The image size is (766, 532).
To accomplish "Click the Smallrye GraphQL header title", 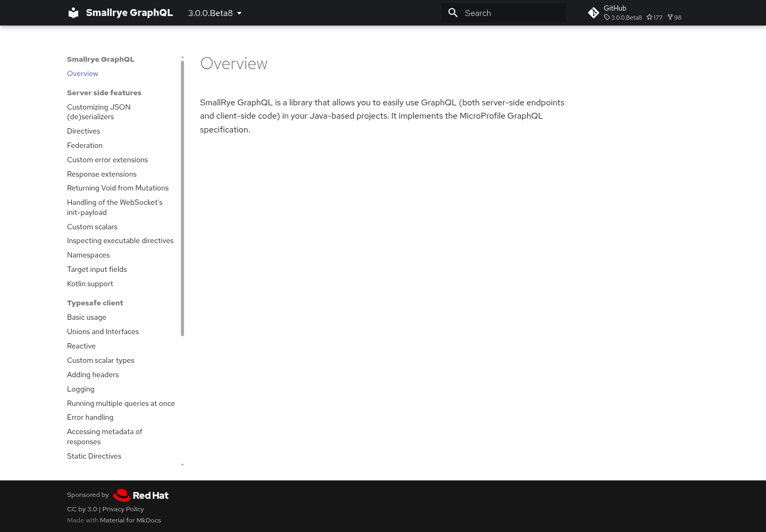I will [x=129, y=13].
